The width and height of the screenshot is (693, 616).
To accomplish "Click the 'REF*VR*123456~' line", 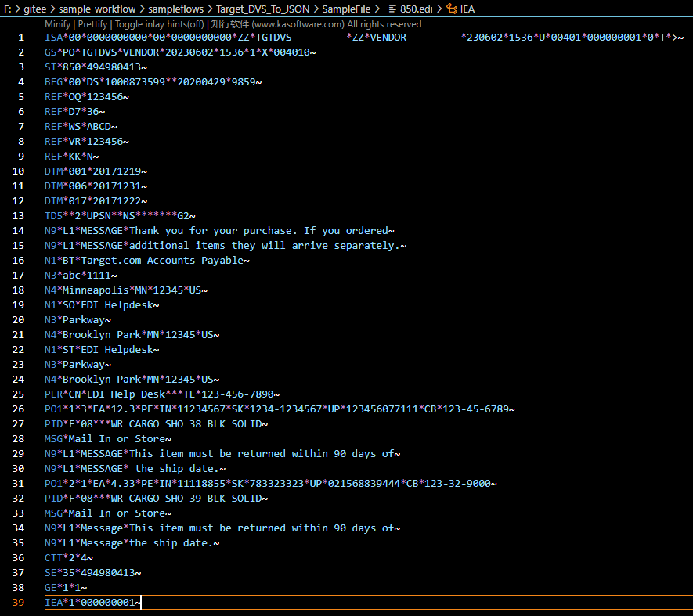I will (87, 142).
